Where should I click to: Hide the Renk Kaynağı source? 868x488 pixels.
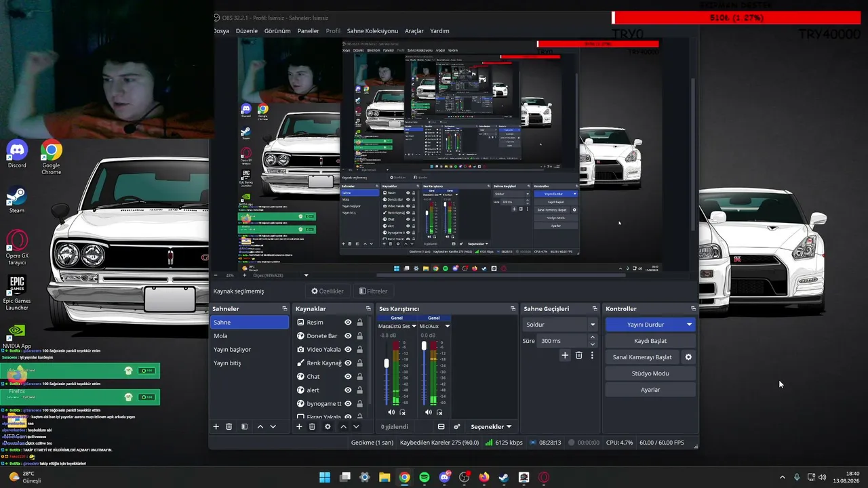(x=348, y=363)
